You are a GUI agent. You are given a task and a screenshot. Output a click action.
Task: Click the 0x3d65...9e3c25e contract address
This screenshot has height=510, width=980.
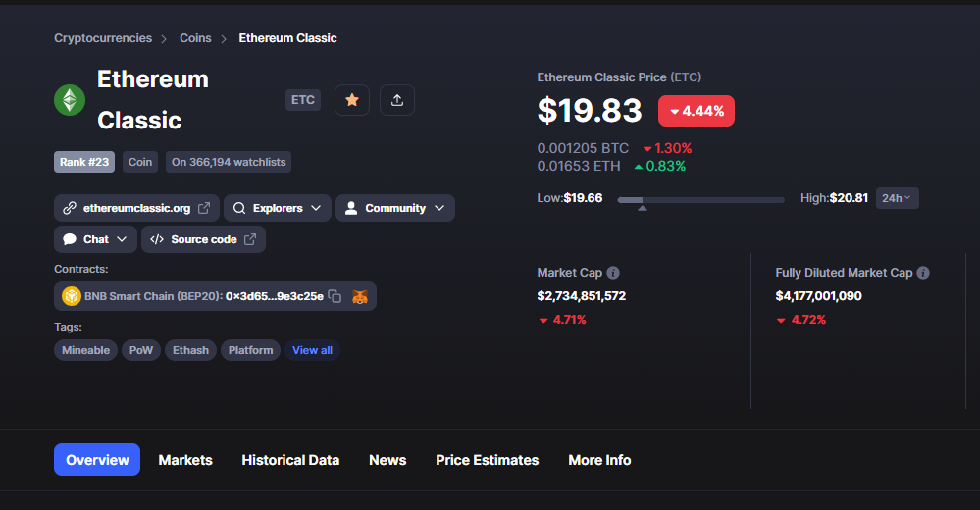pos(275,296)
